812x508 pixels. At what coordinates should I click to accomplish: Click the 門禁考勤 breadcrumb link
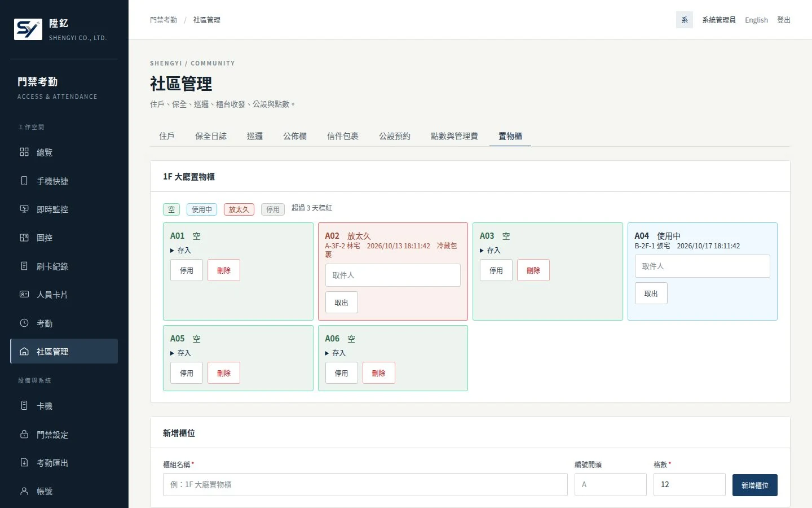(164, 20)
